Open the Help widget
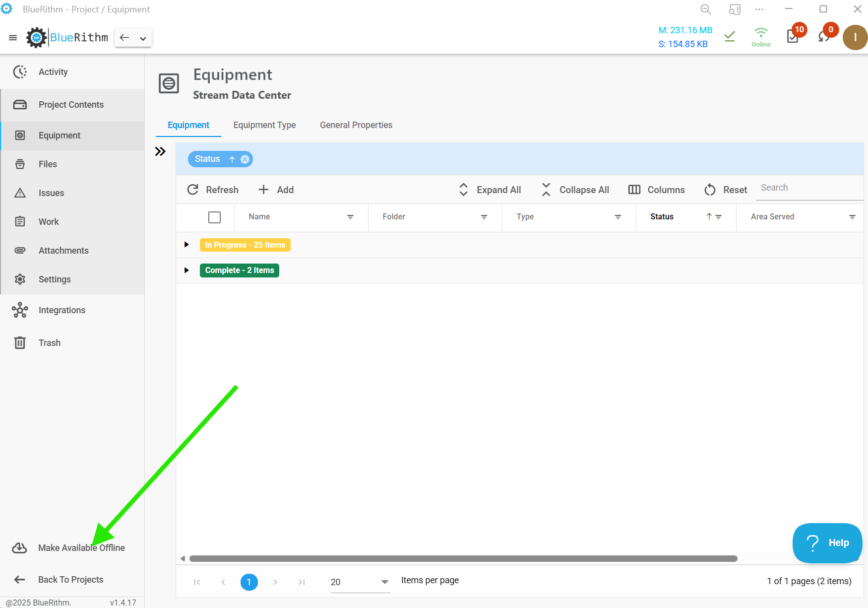Viewport: 868px width, 608px height. click(827, 543)
